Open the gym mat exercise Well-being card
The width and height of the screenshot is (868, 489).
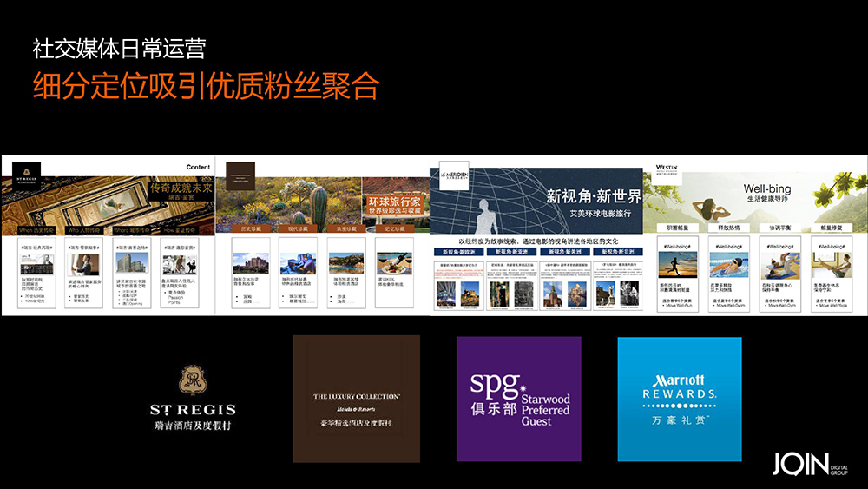(779, 274)
